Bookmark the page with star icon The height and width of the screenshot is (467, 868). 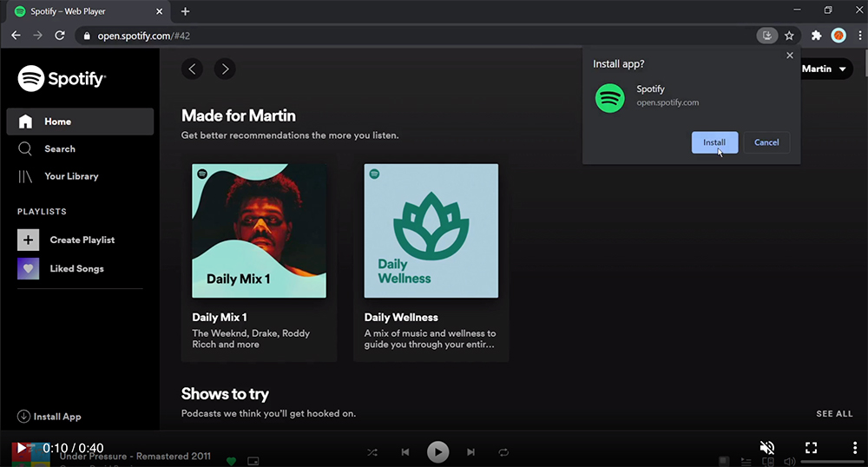coord(789,36)
